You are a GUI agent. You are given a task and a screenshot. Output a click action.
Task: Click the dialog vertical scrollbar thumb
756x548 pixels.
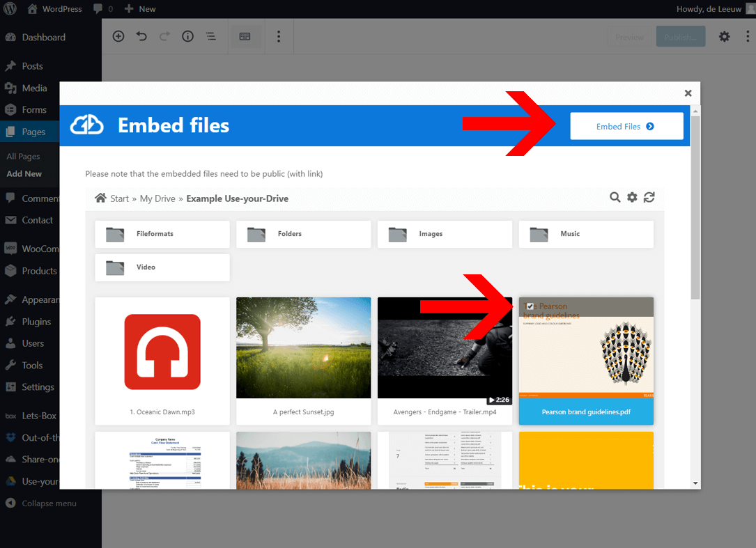pos(695,208)
